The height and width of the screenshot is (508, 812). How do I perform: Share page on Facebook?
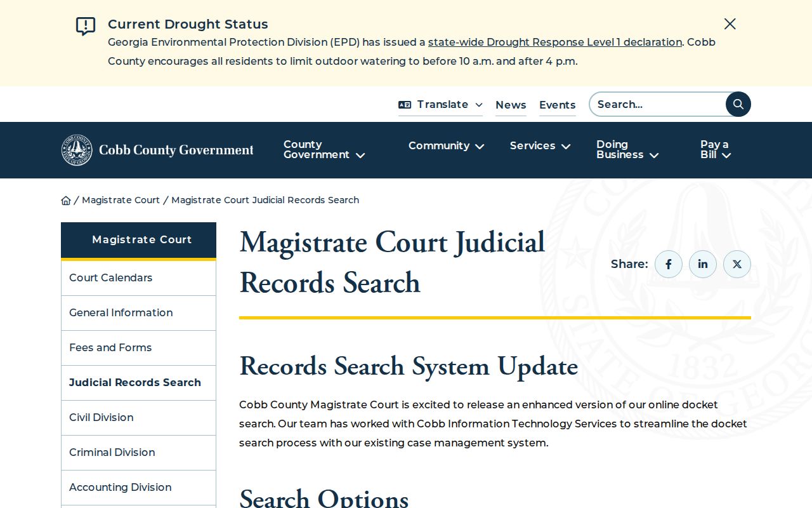coord(669,264)
